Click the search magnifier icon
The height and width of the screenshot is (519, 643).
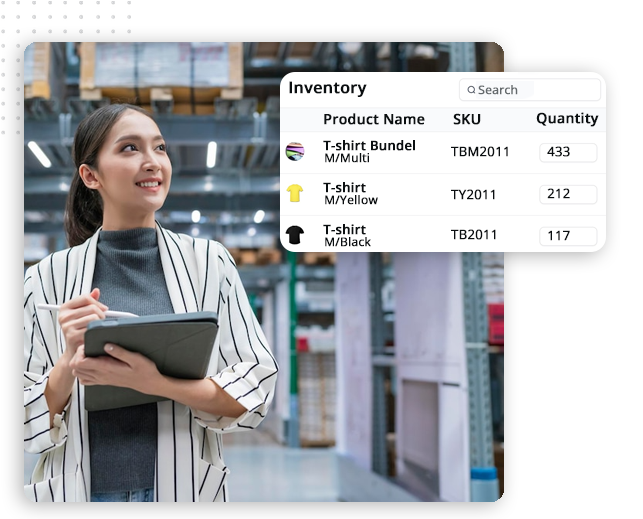click(x=471, y=90)
